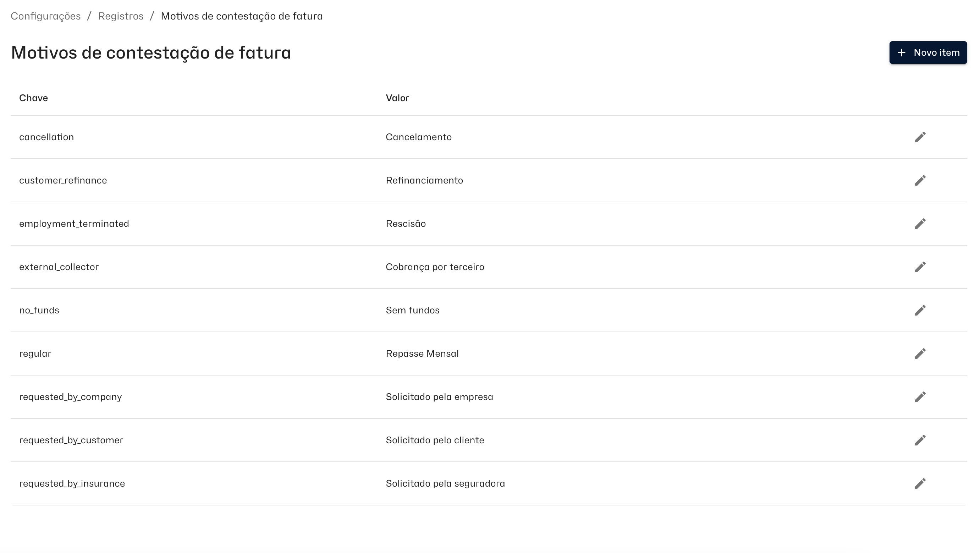This screenshot has height=553, width=980.
Task: Edit the requested_by_customer row
Action: (x=920, y=440)
